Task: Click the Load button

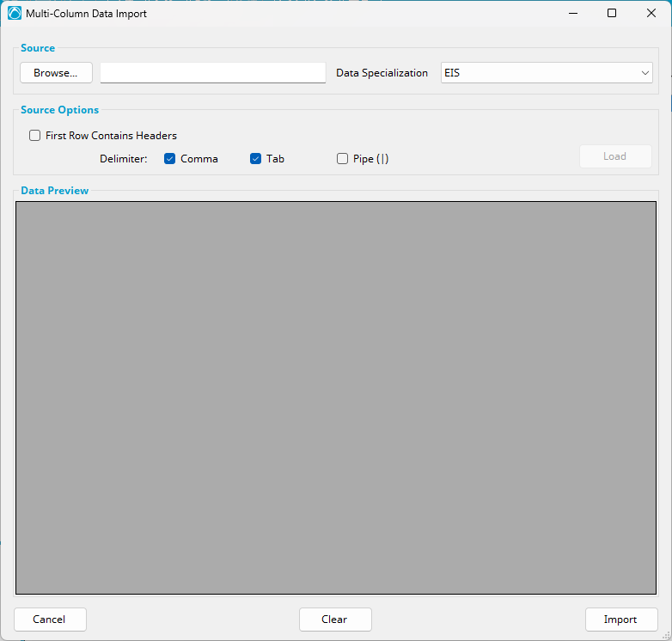Action: [x=615, y=156]
